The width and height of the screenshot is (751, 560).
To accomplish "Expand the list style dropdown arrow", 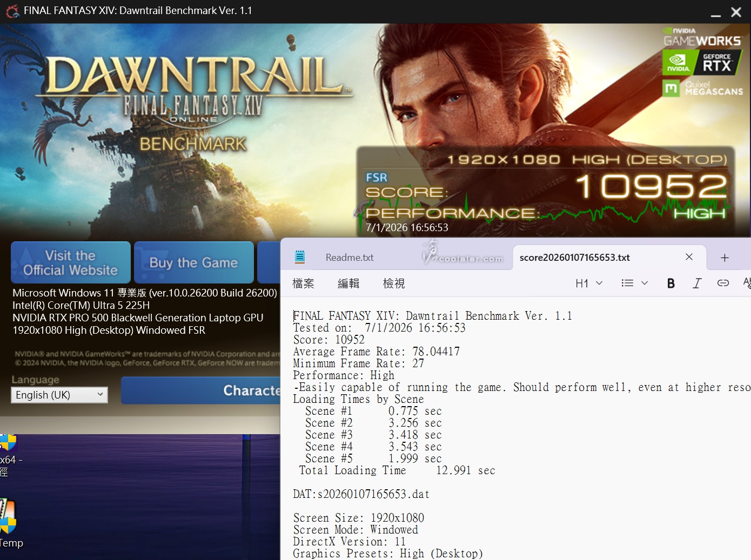I will click(644, 284).
